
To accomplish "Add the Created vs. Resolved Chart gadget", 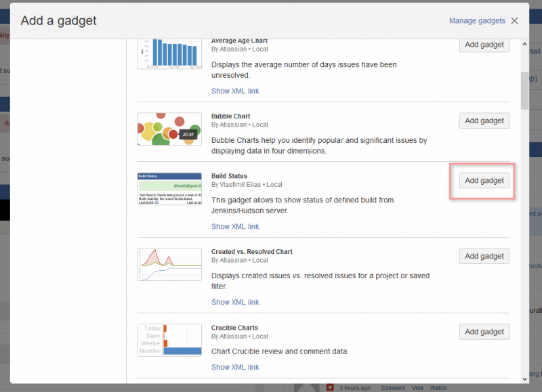I will pos(484,256).
